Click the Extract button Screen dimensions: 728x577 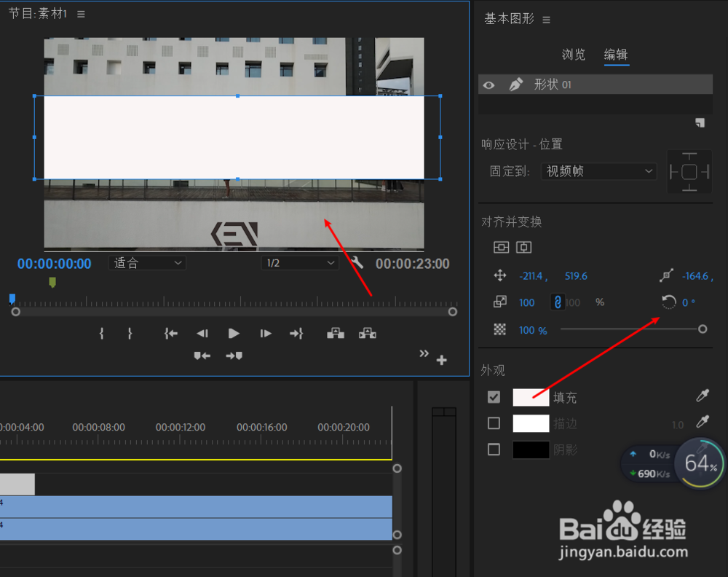367,333
